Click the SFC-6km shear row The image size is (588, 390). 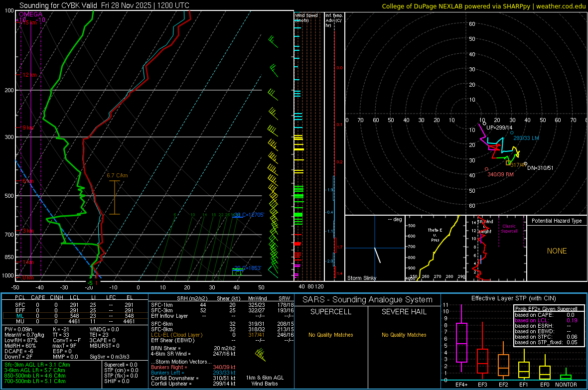(x=222, y=324)
